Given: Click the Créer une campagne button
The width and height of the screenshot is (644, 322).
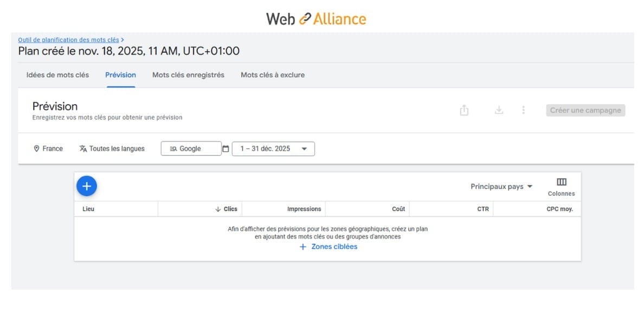Looking at the screenshot, I should [x=585, y=110].
